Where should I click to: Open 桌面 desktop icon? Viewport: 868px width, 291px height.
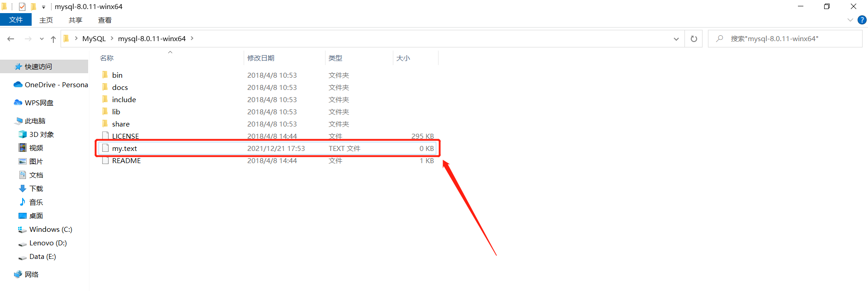23,216
